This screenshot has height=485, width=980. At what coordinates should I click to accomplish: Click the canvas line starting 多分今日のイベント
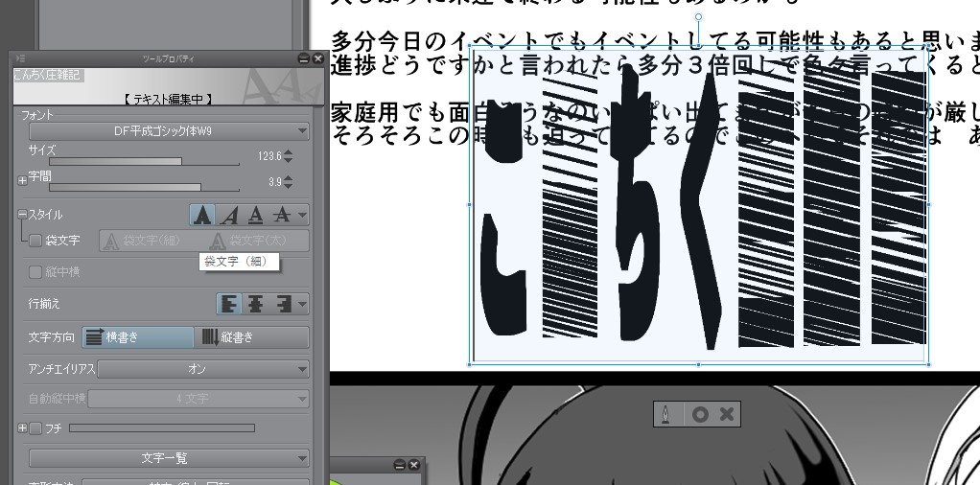[x=655, y=41]
